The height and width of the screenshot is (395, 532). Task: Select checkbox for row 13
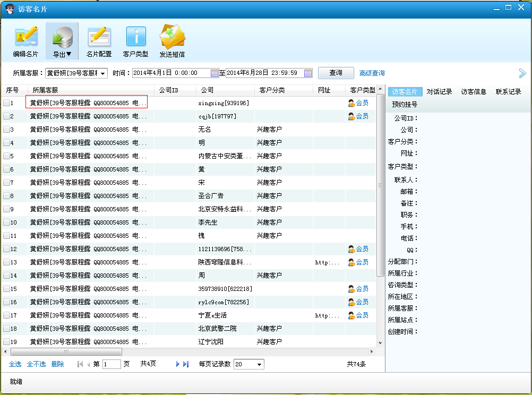tap(6, 262)
